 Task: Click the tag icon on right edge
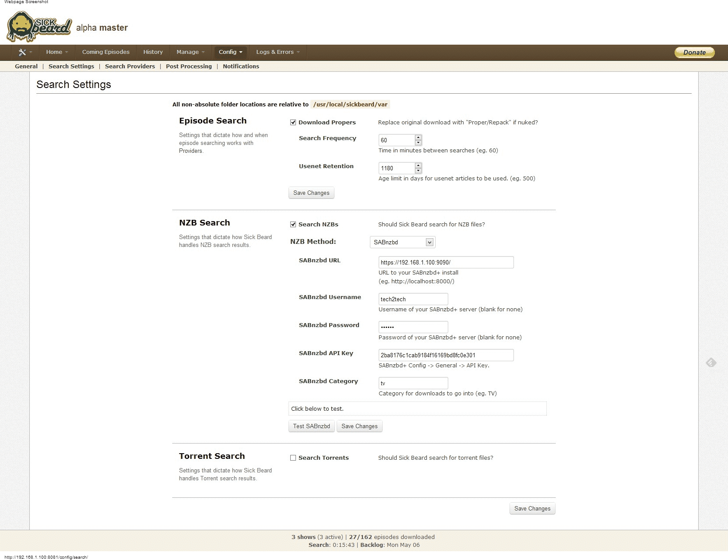(711, 363)
